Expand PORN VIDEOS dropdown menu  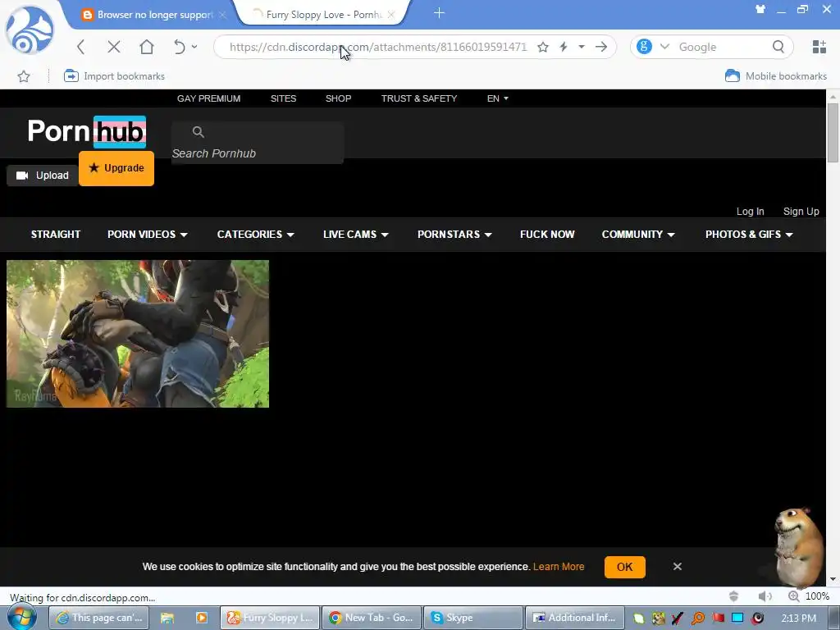click(x=148, y=235)
